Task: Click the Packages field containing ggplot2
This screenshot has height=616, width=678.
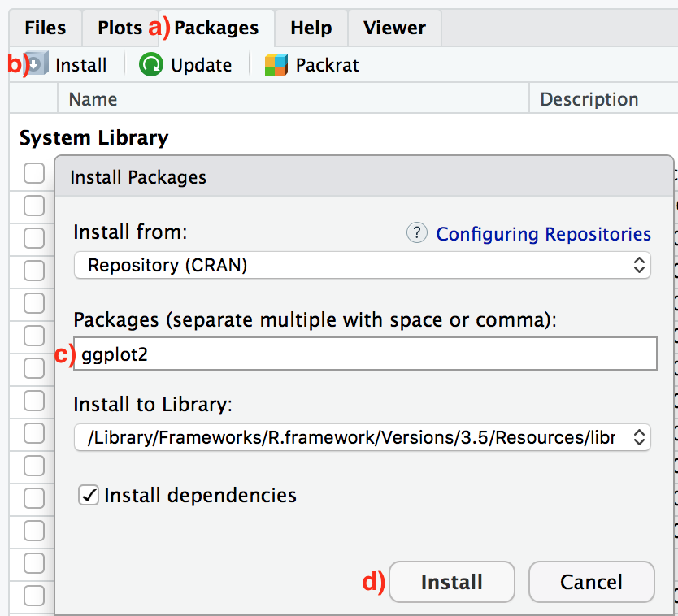Action: tap(364, 354)
